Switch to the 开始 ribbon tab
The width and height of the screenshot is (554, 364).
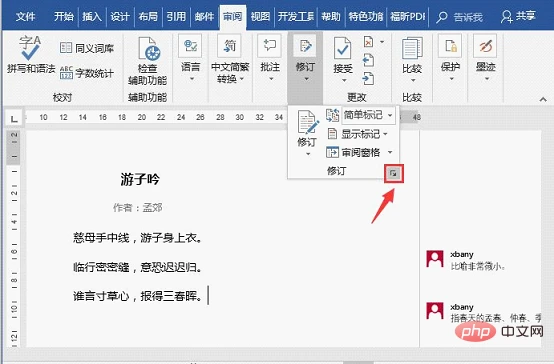(x=64, y=16)
